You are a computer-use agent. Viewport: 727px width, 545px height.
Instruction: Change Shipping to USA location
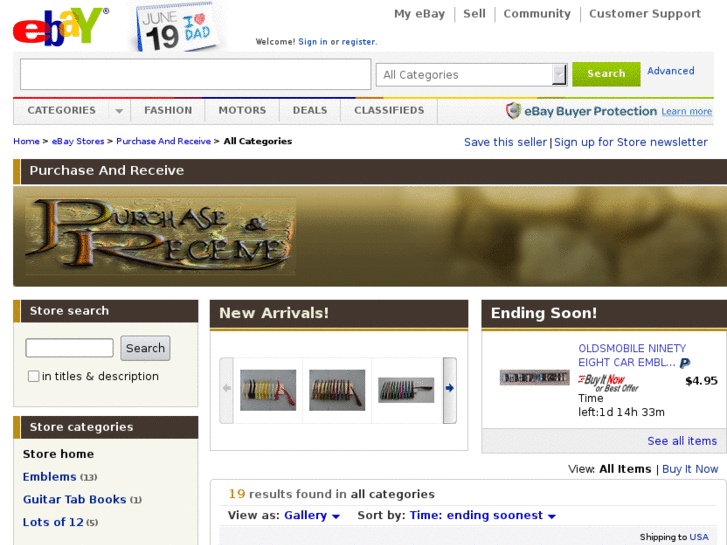tap(699, 537)
